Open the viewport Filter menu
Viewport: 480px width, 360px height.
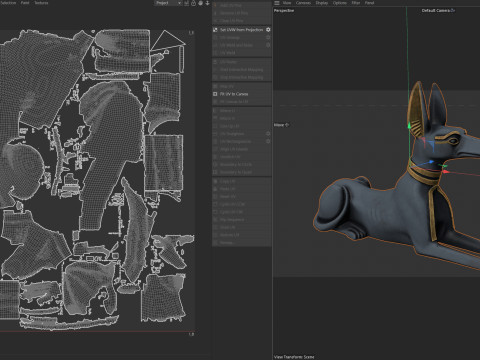coord(356,3)
